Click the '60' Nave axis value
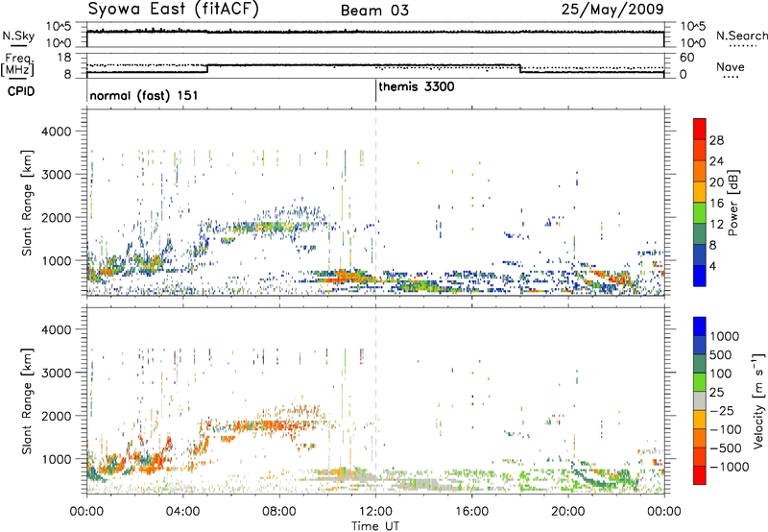This screenshot has height=532, width=768. tap(686, 58)
